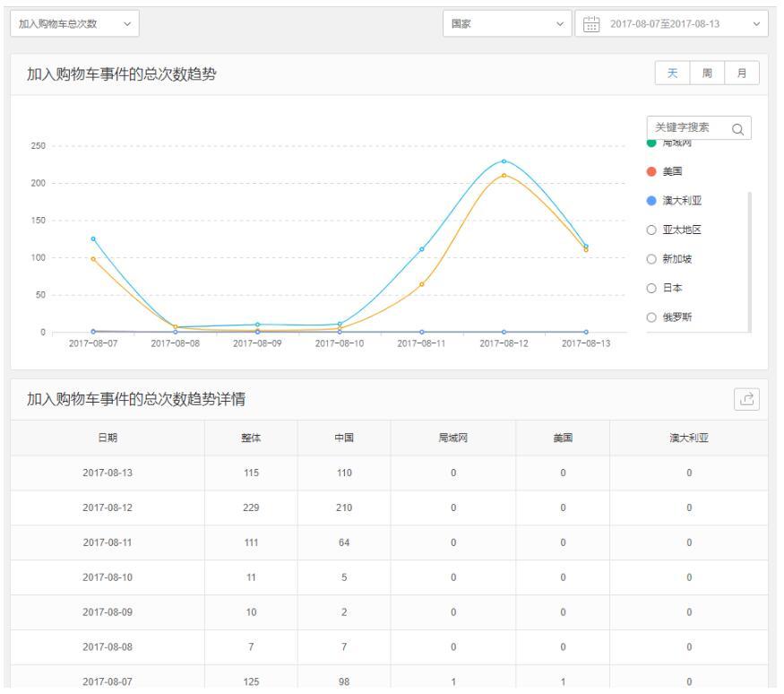This screenshot has height=694, width=784.
Task: Click the 局域网 column header
Action: pyautogui.click(x=453, y=438)
